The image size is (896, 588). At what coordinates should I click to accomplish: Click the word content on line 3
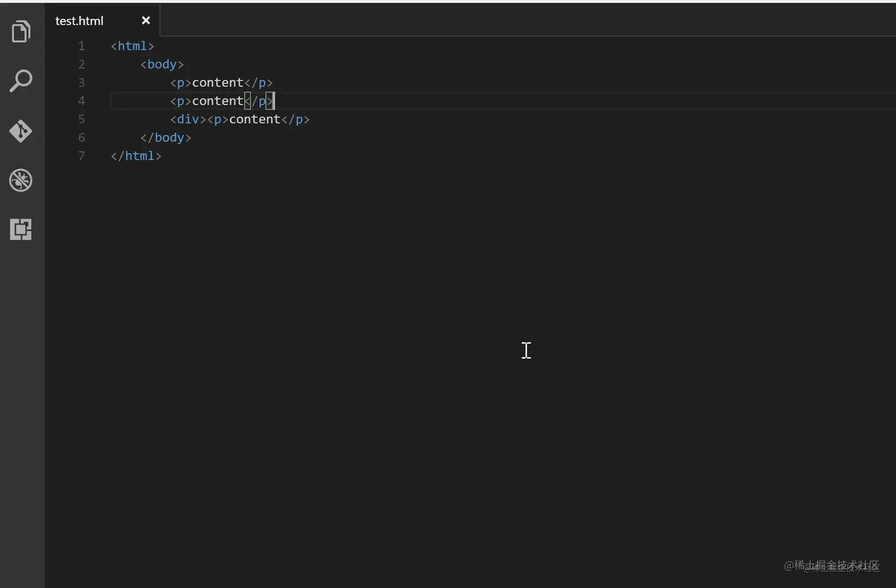tap(217, 83)
